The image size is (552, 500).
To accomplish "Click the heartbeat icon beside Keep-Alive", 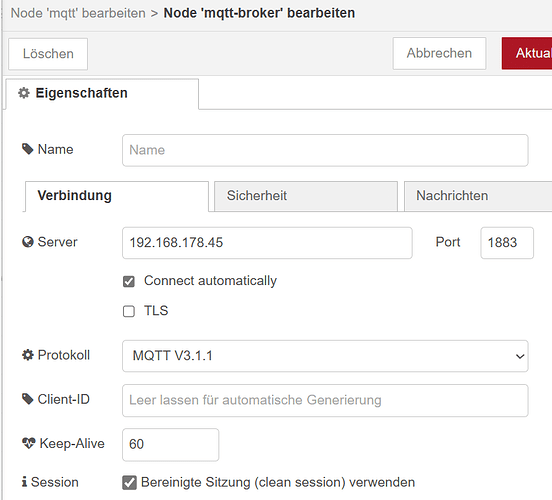I will coord(29,443).
